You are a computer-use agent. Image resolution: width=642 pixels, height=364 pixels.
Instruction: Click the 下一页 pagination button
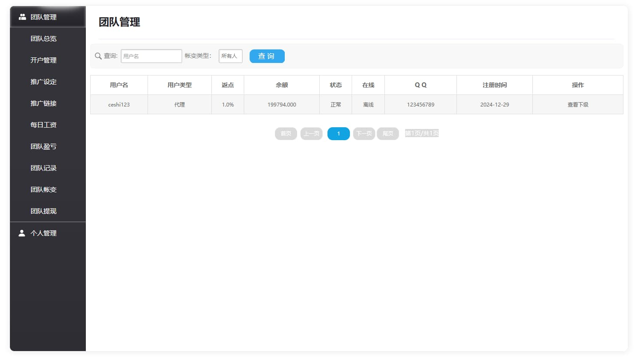click(364, 134)
